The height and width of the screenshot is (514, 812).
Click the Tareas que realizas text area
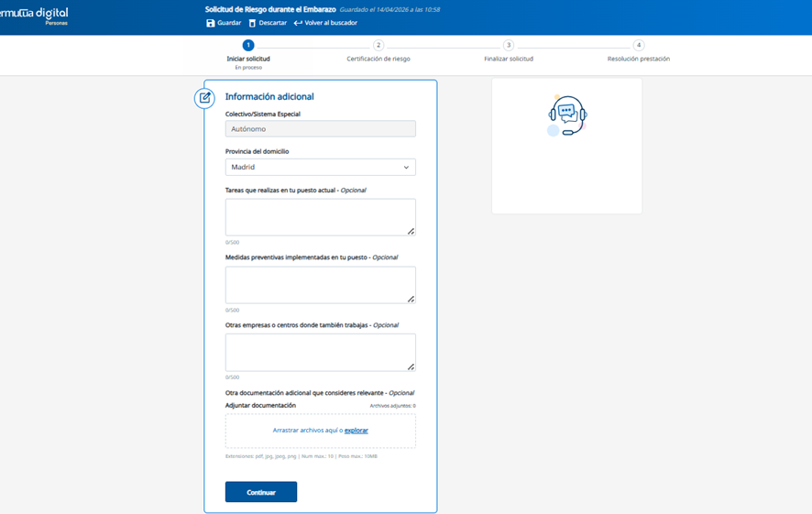[320, 217]
